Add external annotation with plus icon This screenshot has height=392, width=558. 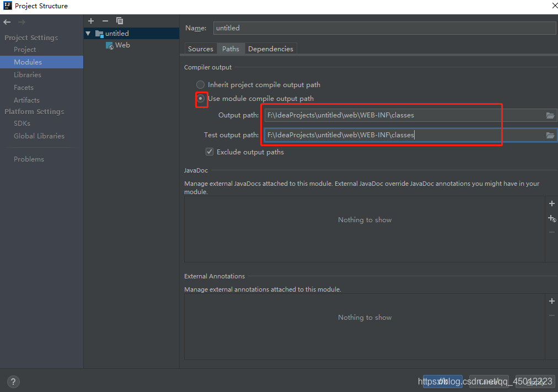coord(552,301)
